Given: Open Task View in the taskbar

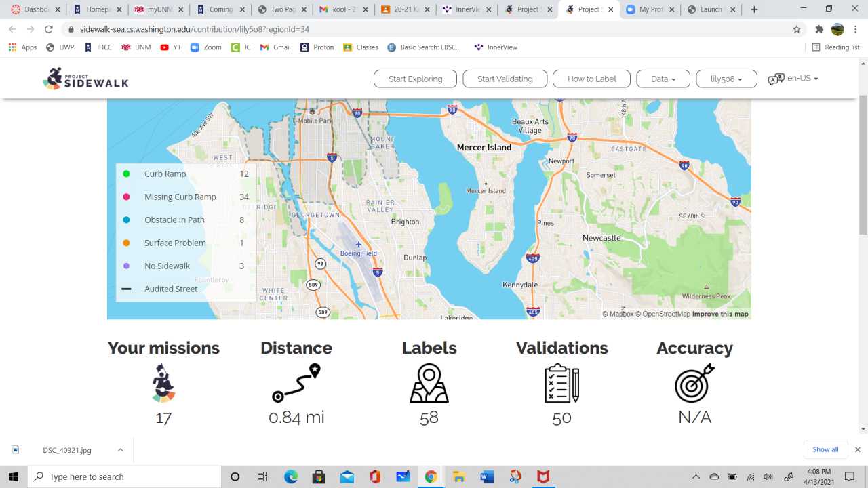Looking at the screenshot, I should (262, 476).
